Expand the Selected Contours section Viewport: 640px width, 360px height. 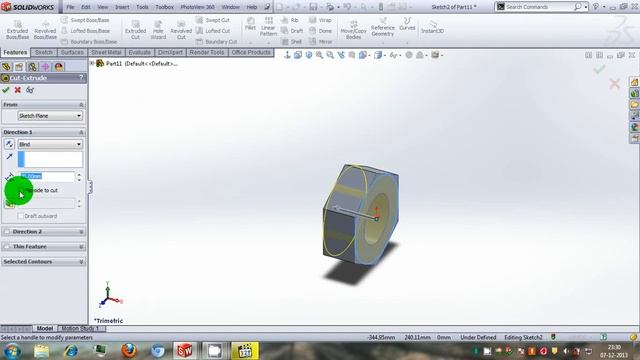click(x=81, y=262)
